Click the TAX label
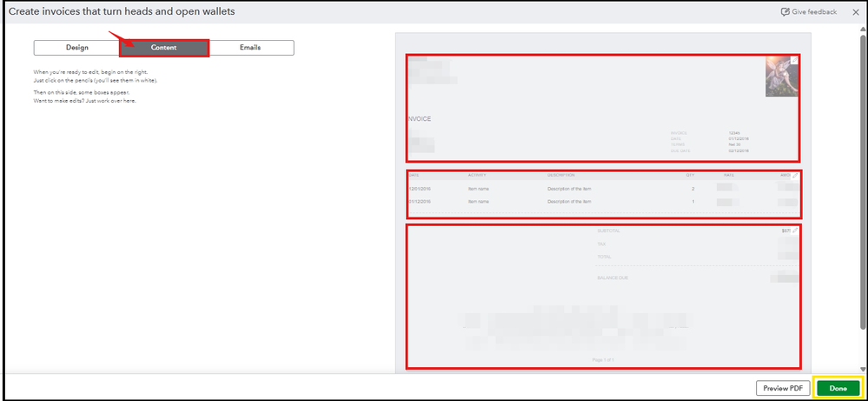 (x=602, y=244)
